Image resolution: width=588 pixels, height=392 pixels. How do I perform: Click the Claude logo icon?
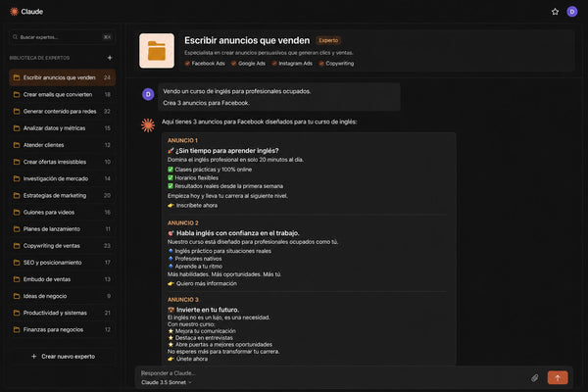(x=15, y=12)
